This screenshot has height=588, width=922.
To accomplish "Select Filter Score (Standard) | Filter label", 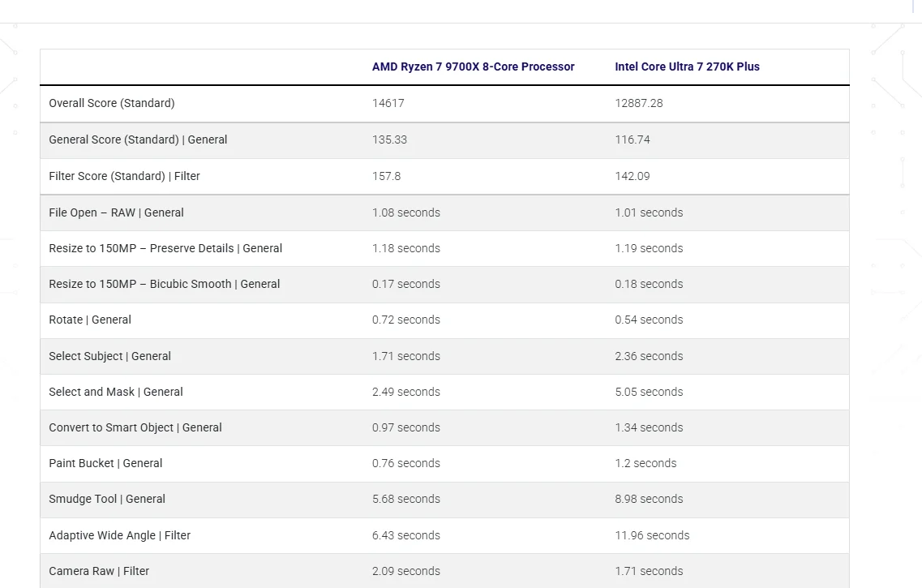I will pos(124,176).
